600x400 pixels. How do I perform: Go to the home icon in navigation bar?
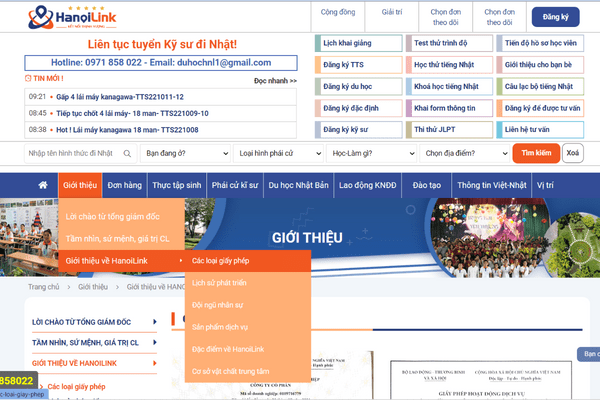click(43, 185)
